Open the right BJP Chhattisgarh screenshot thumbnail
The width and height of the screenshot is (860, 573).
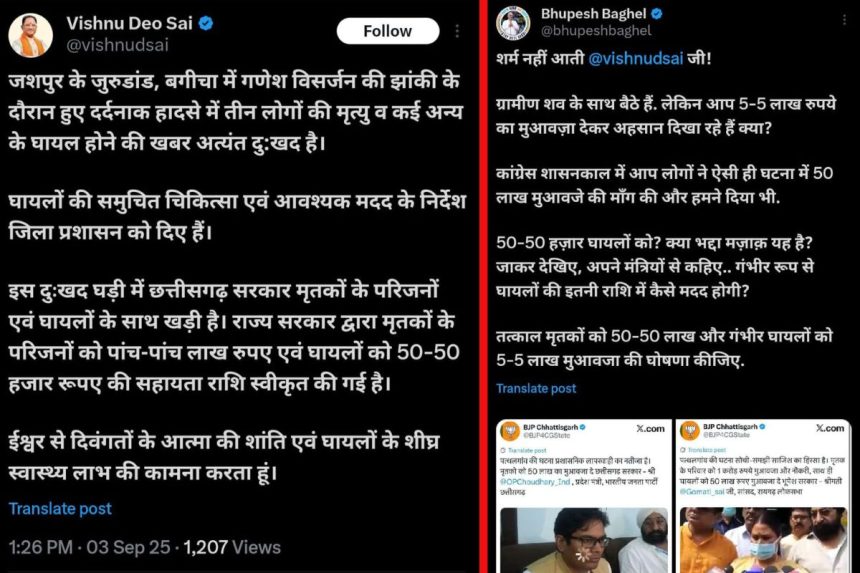(x=763, y=496)
